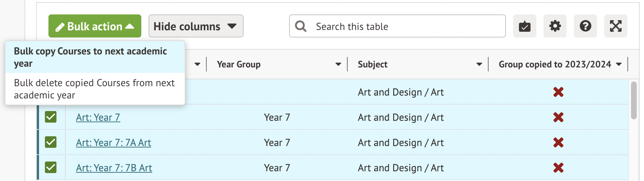This screenshot has height=181, width=644.
Task: Collapse the Bulk action menu button
Action: click(95, 26)
